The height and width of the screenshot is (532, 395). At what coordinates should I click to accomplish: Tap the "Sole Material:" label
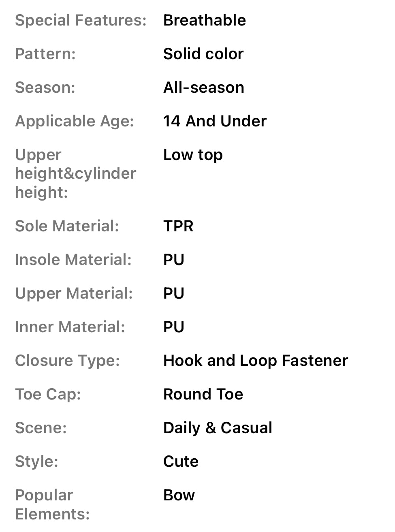67,226
